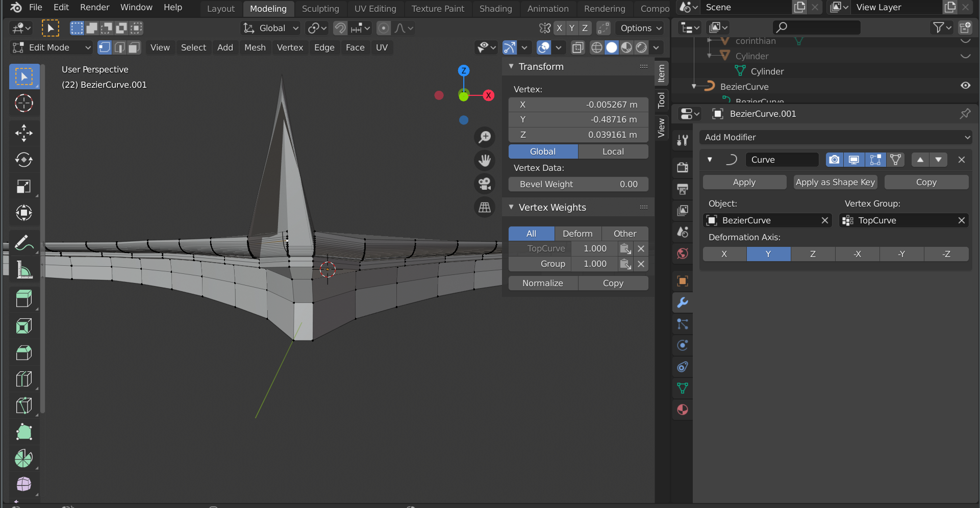The image size is (980, 508).
Task: Open the Render properties tab icon
Action: click(x=683, y=167)
